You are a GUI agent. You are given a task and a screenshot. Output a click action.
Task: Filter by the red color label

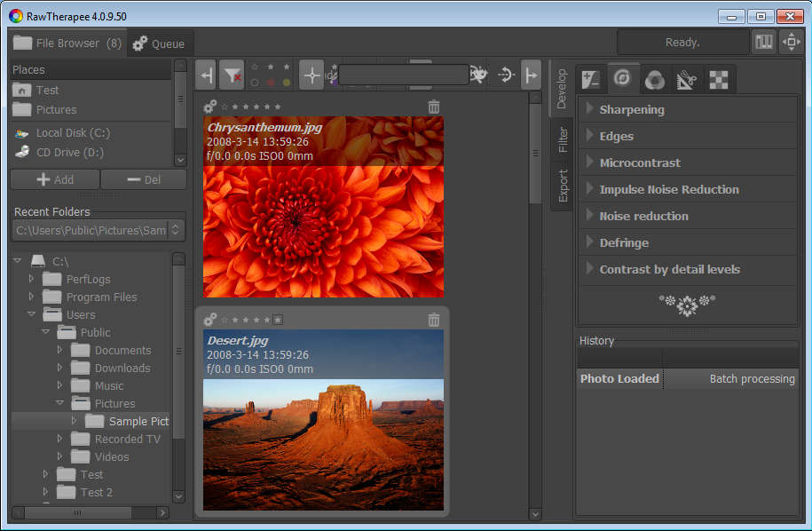270,83
